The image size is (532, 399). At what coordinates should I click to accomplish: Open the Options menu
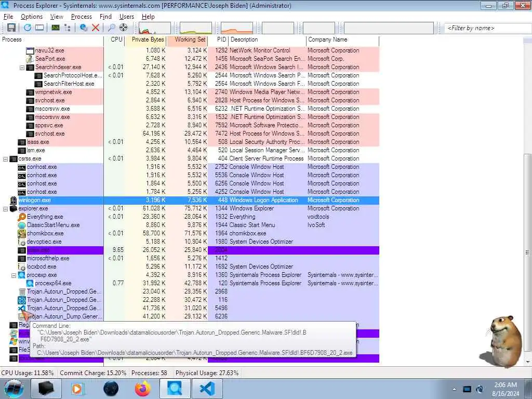click(x=32, y=17)
